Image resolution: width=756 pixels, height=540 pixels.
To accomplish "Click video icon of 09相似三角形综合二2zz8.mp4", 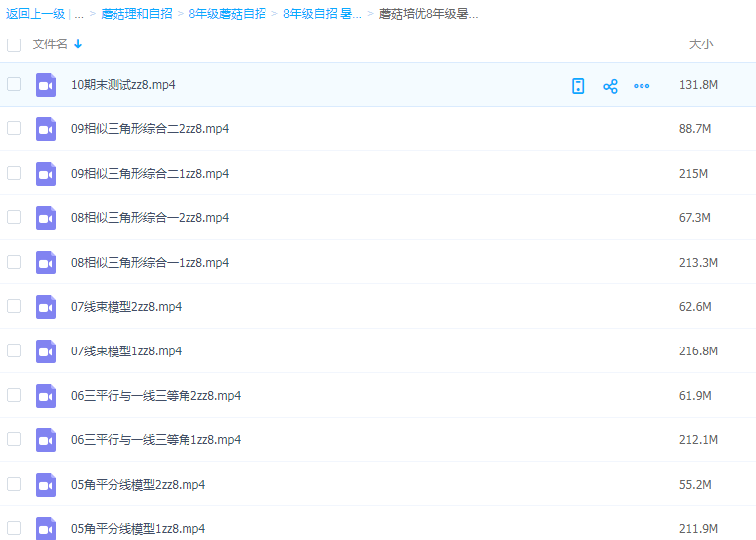I will pyautogui.click(x=46, y=129).
